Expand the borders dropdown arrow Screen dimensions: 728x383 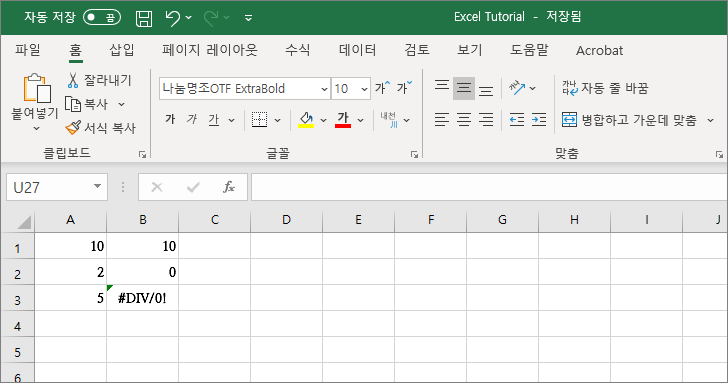278,121
